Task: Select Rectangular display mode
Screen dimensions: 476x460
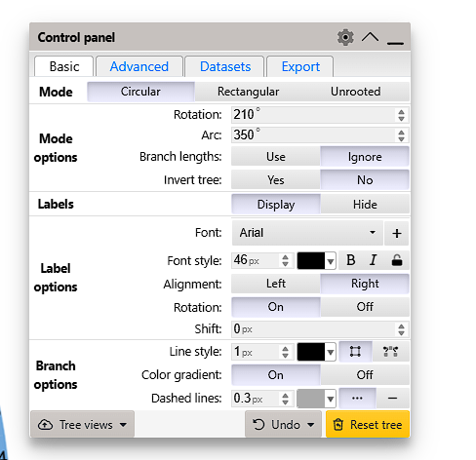Action: coord(248,92)
